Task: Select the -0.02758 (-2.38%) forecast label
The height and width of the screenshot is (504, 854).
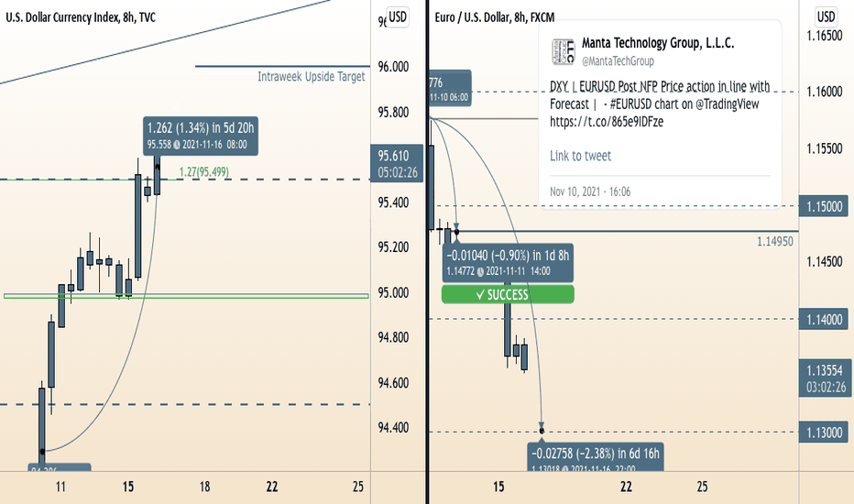Action: pyautogui.click(x=596, y=456)
